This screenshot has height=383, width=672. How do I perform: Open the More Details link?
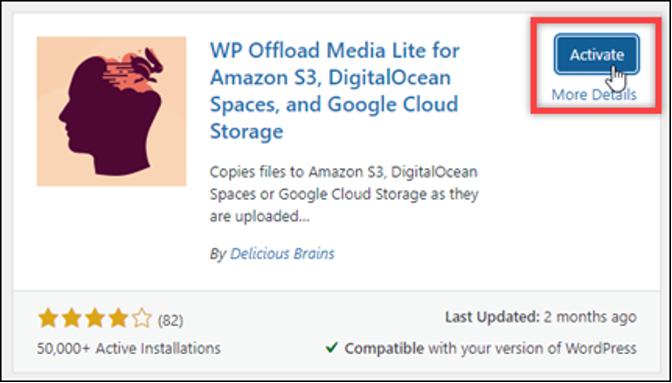pos(594,94)
